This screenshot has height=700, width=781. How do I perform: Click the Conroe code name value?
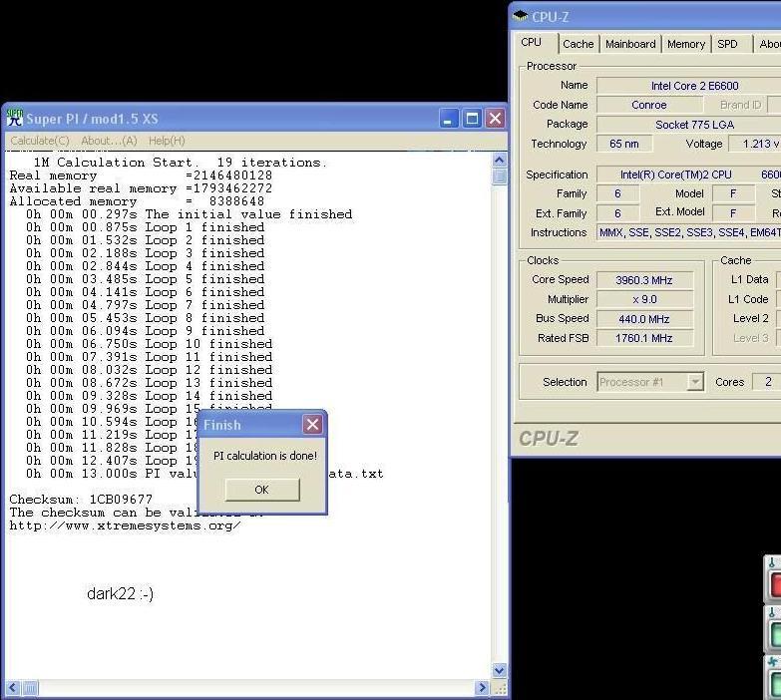(x=649, y=105)
